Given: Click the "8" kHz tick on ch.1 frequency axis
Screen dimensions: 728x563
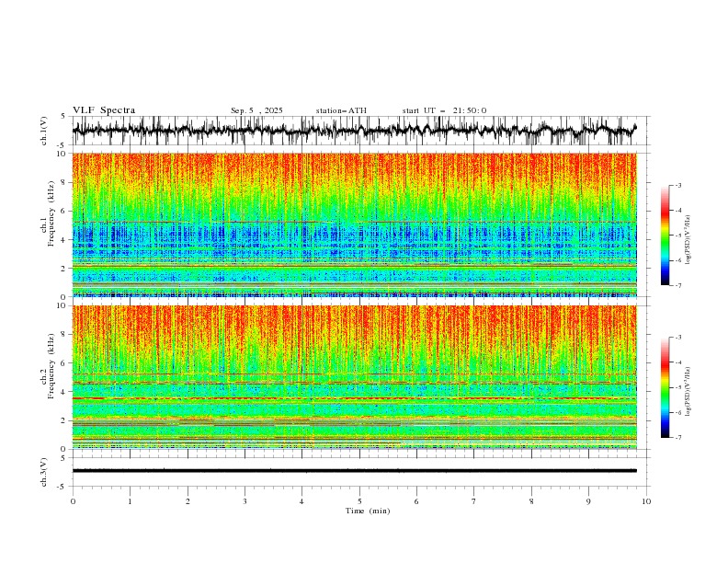Looking at the screenshot, I should pos(64,182).
